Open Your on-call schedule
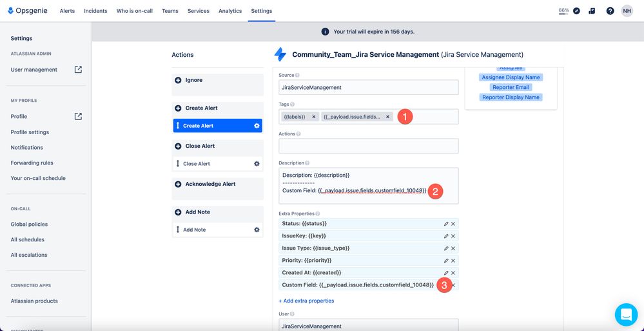 pos(38,178)
